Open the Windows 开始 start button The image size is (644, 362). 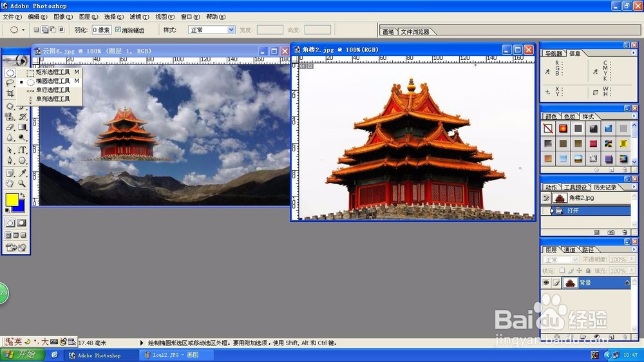point(23,355)
